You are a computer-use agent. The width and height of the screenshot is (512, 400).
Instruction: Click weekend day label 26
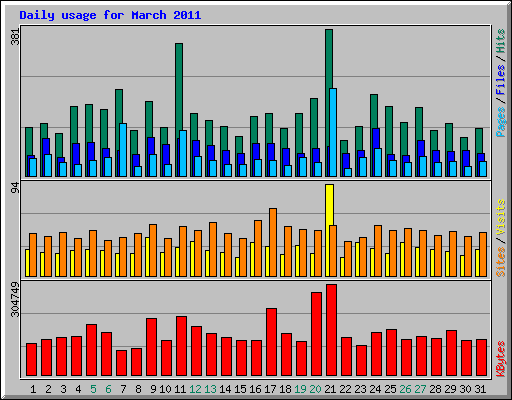pos(405,389)
